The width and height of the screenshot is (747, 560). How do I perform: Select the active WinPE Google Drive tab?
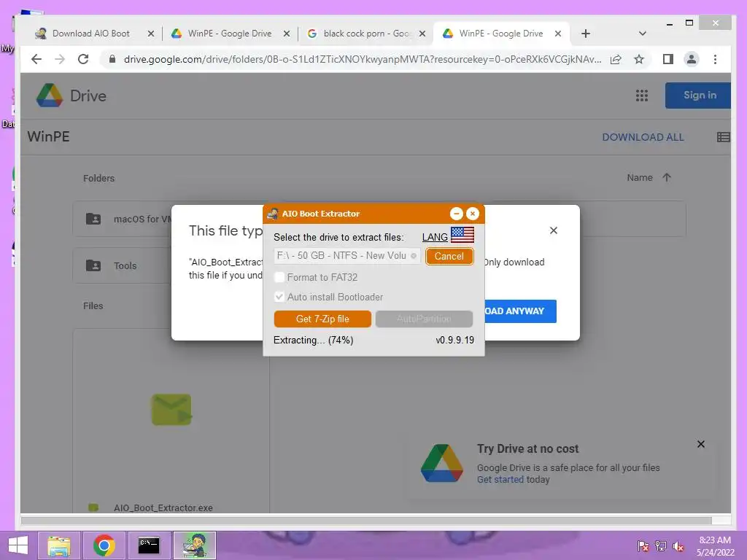click(x=500, y=34)
